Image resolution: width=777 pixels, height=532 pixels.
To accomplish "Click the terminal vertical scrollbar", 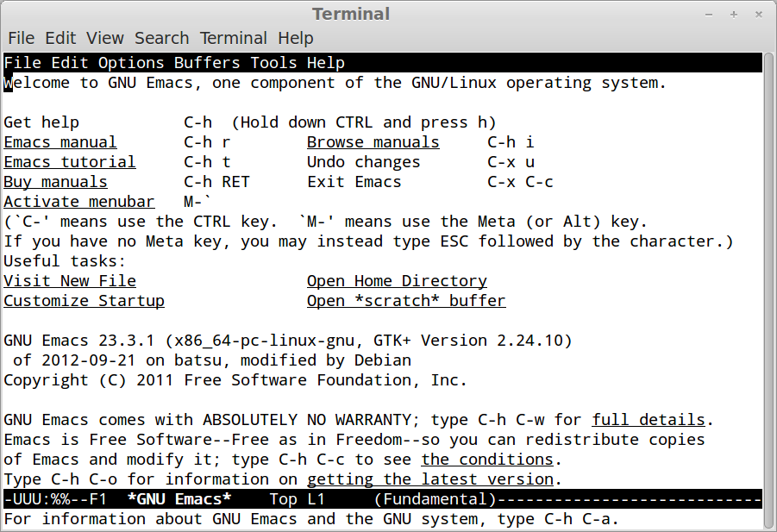I will [x=769, y=291].
